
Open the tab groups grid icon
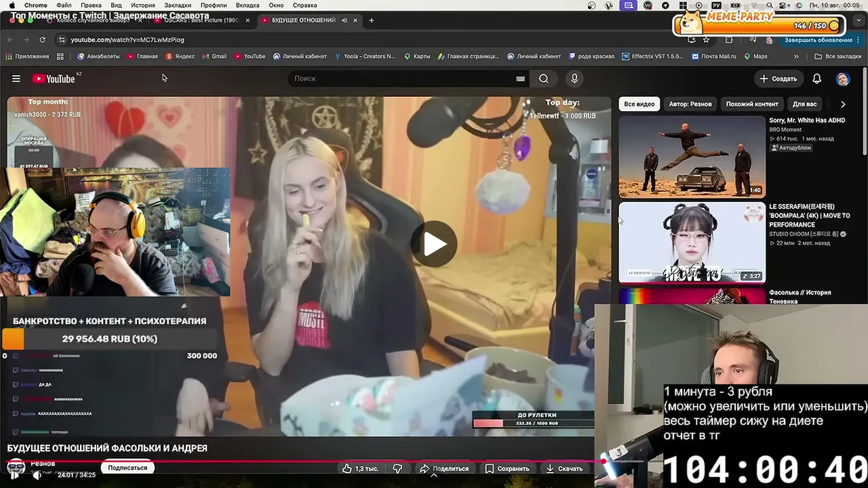[x=60, y=56]
